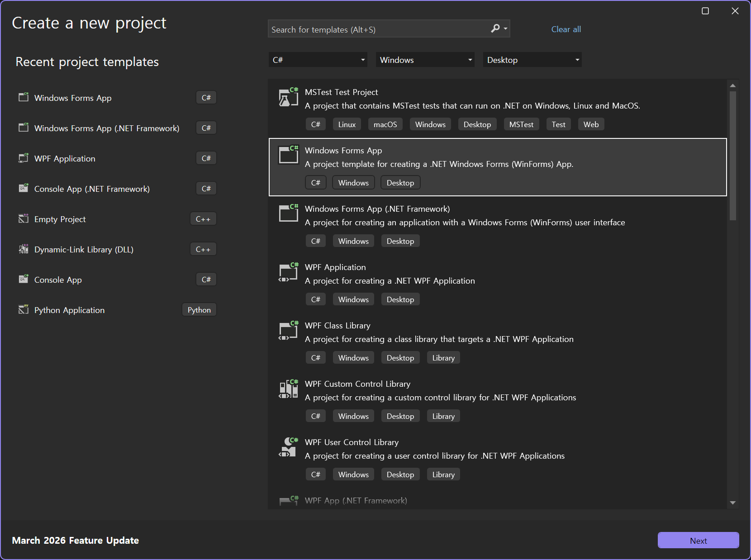This screenshot has height=560, width=751.
Task: Select Windows Forms App template in results list
Action: pos(498,167)
